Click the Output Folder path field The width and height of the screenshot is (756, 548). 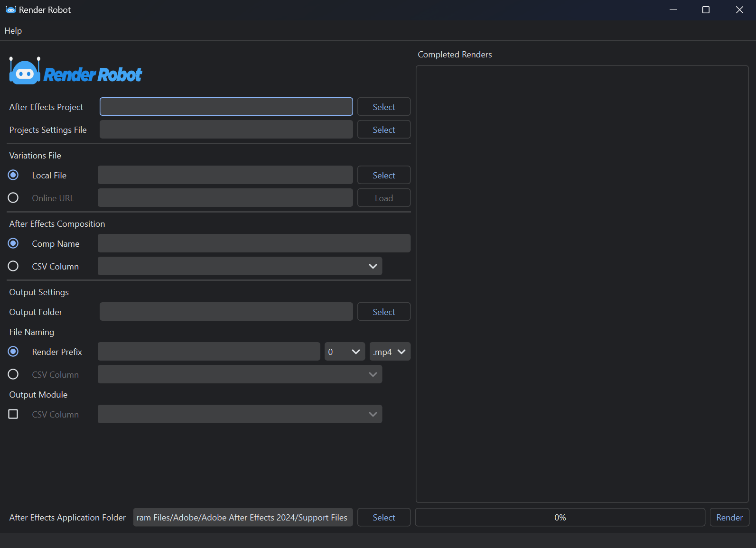click(226, 312)
